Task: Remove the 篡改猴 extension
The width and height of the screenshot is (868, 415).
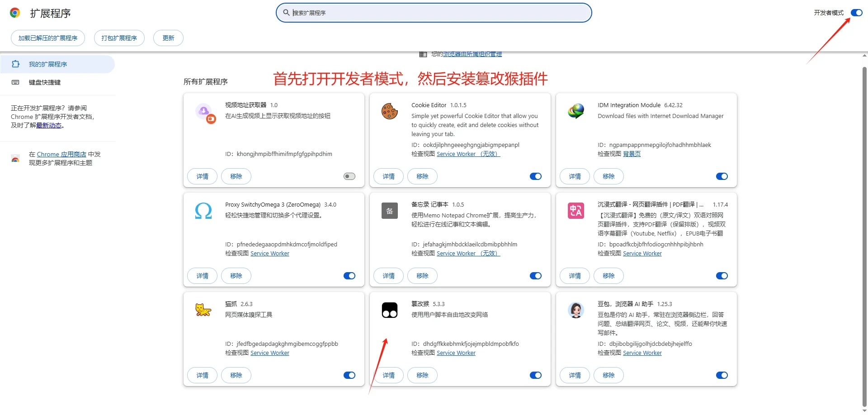Action: click(422, 375)
